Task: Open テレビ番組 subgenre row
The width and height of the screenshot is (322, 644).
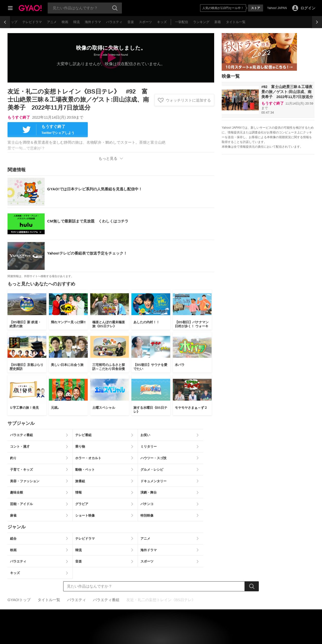Action: pyautogui.click(x=105, y=435)
